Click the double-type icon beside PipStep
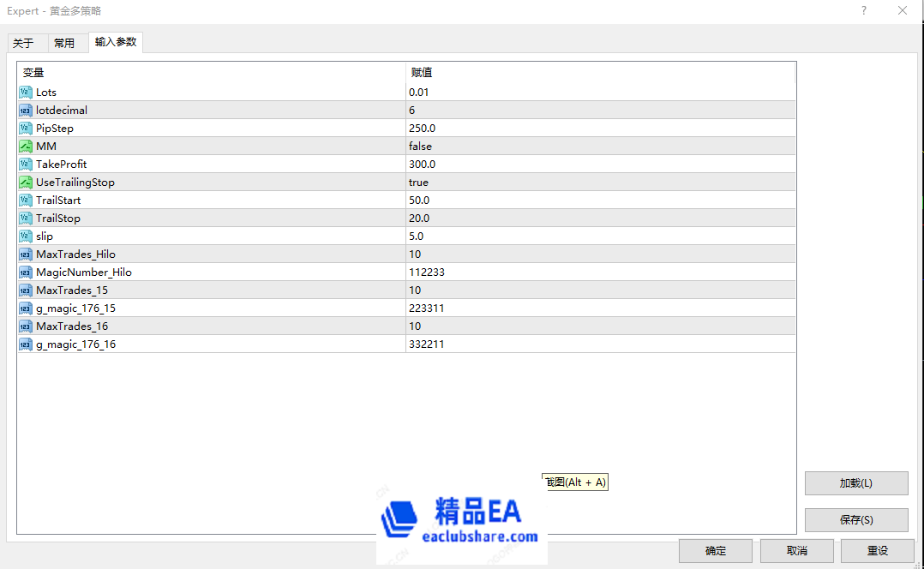The height and width of the screenshot is (569, 924). [x=26, y=129]
